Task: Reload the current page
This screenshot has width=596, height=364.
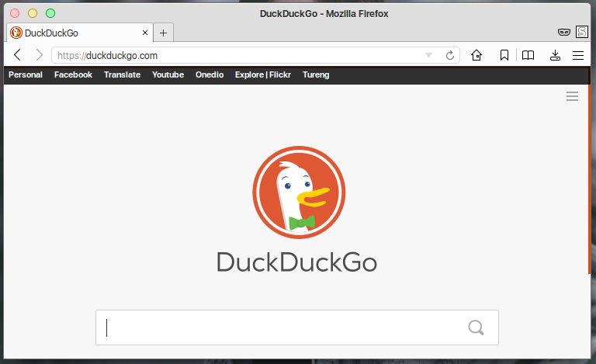Action: click(449, 55)
